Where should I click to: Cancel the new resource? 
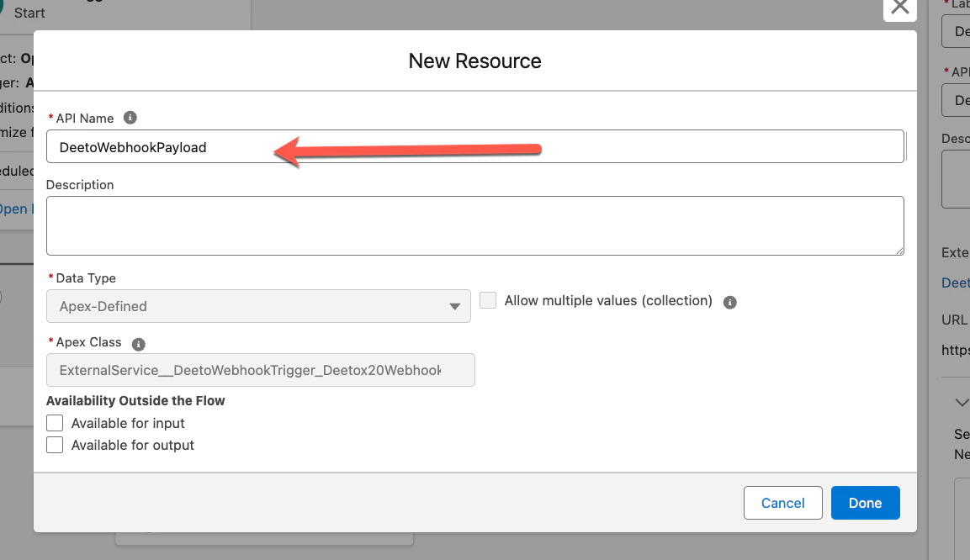pos(782,503)
